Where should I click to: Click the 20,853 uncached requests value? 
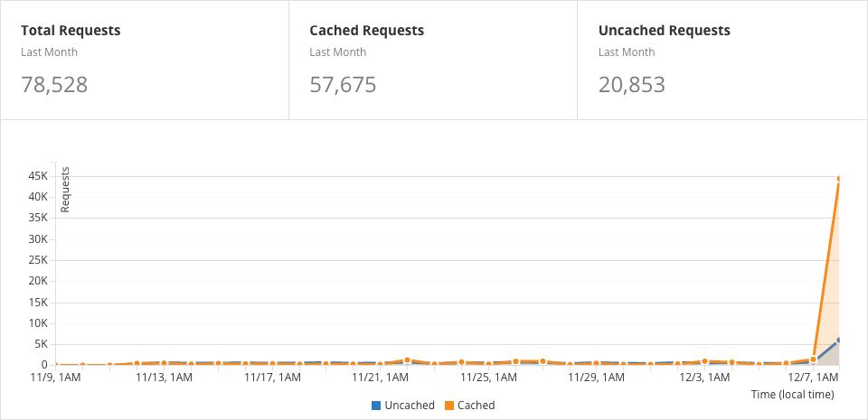[631, 86]
